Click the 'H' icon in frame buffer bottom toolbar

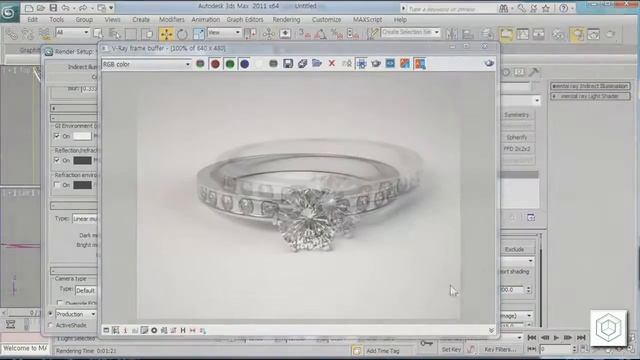(183, 330)
